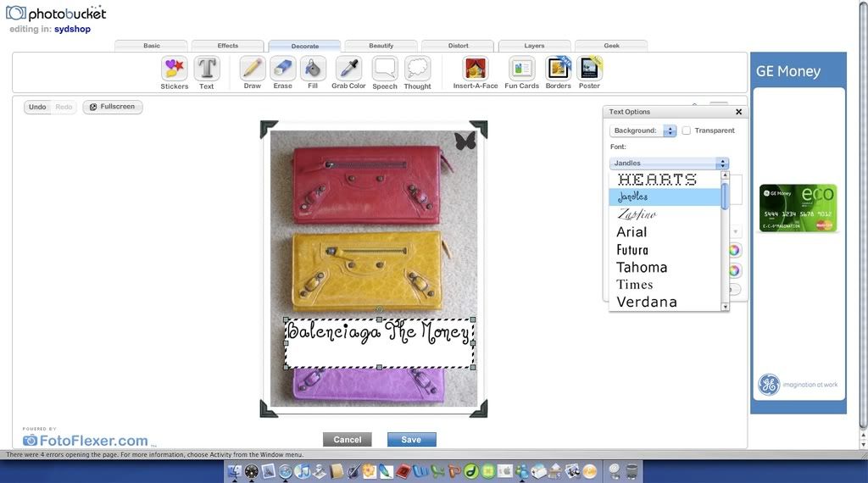Image resolution: width=868 pixels, height=483 pixels.
Task: Select the Text tool
Action: point(207,73)
